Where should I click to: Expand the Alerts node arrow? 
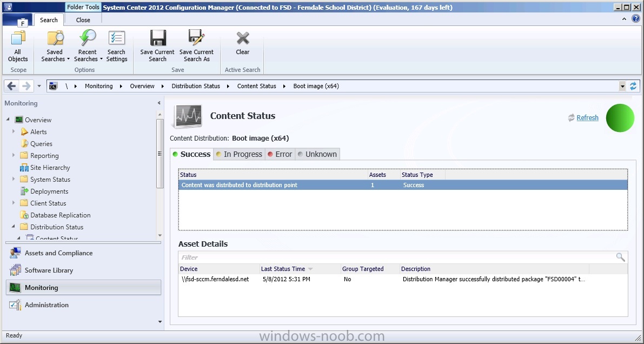14,131
